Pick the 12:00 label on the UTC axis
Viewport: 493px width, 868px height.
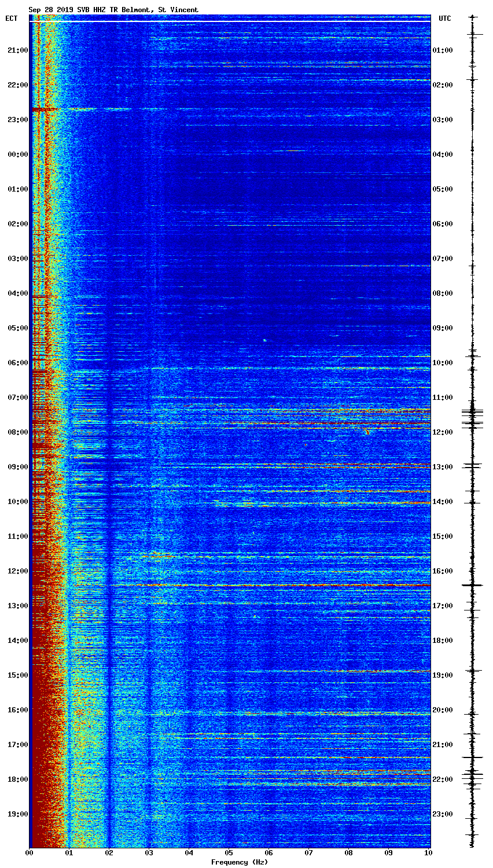(443, 432)
